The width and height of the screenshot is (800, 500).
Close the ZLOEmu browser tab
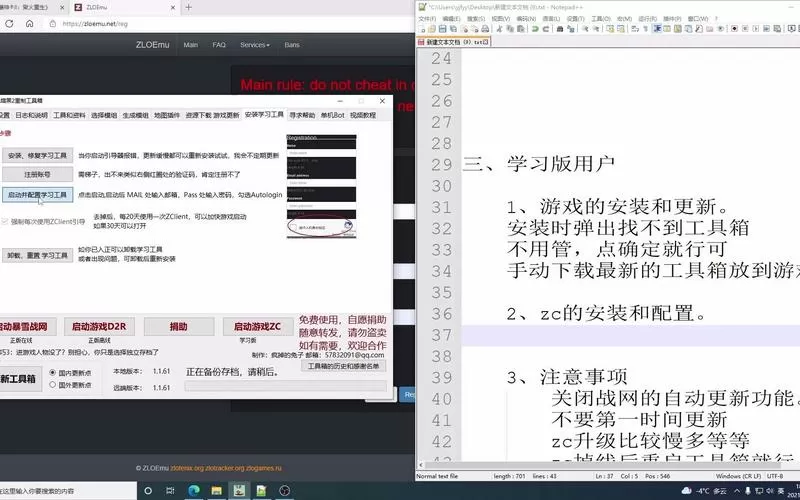point(172,7)
